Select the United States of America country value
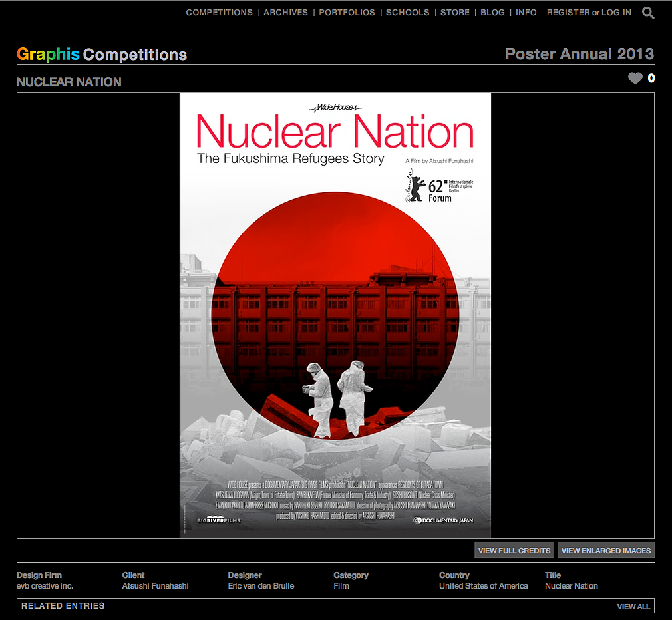Image resolution: width=672 pixels, height=620 pixels. point(484,585)
